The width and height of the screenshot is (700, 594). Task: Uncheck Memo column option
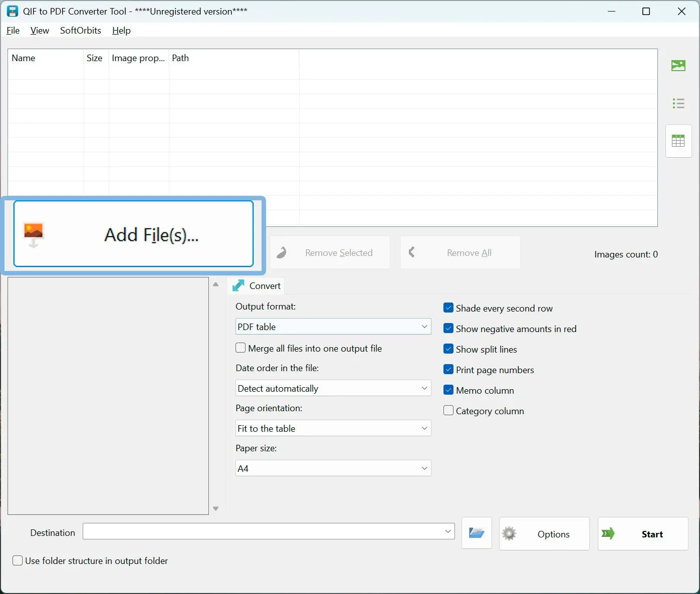point(448,390)
